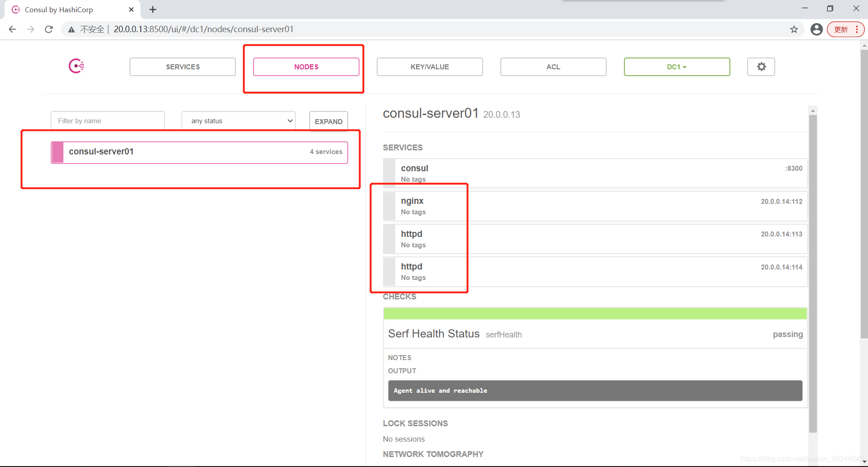Screen dimensions: 868x467
Task: Click the browser page scrollbar
Action: [864, 195]
